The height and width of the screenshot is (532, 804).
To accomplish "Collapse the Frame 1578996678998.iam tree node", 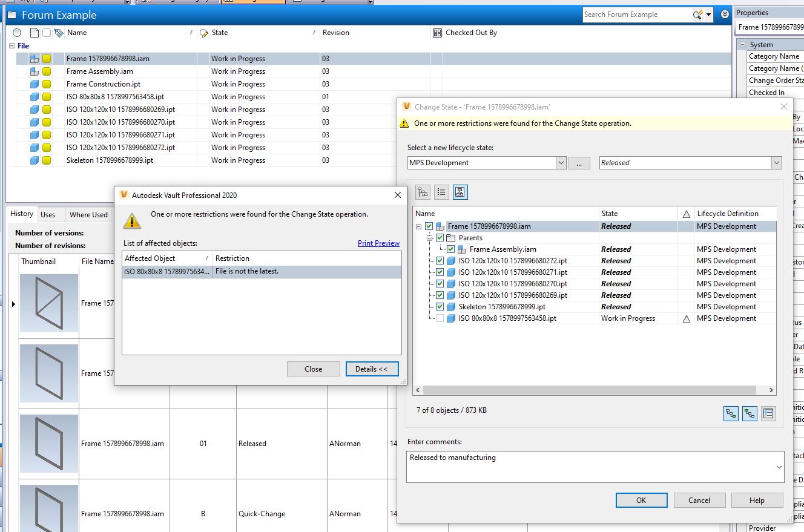I will [418, 226].
